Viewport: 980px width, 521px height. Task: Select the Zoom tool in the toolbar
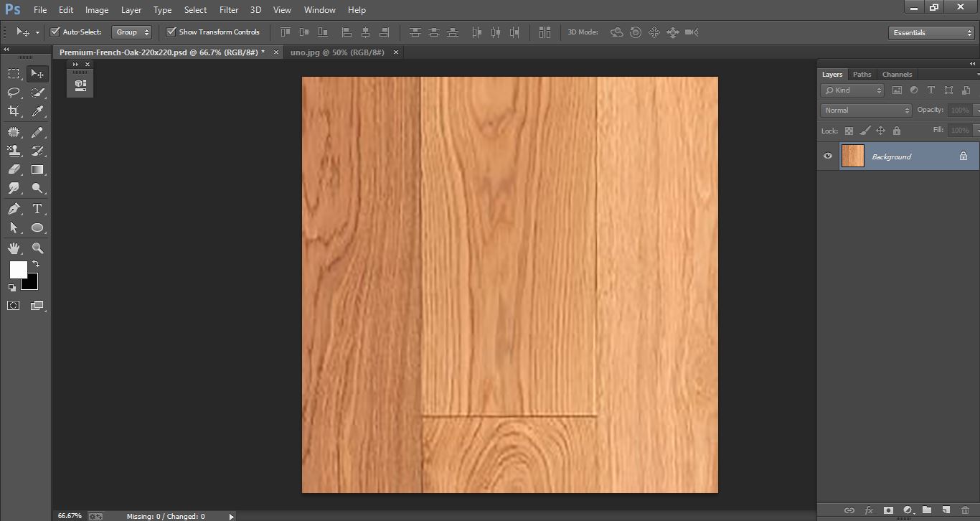(37, 248)
